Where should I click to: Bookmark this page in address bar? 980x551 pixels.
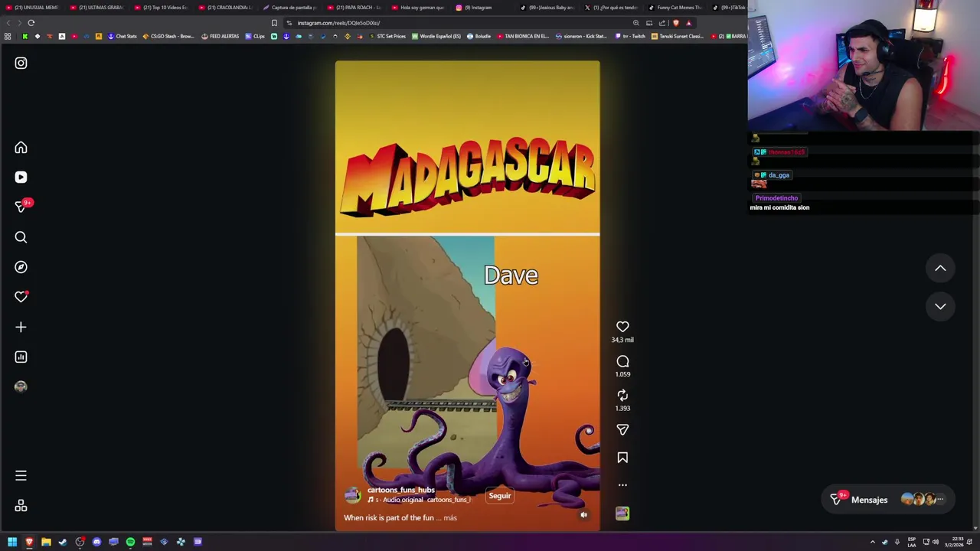pyautogui.click(x=274, y=23)
